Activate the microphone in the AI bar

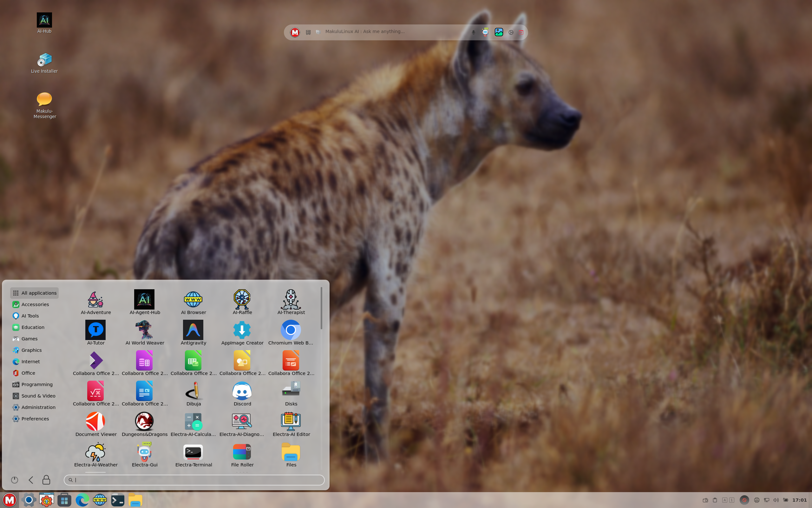474,32
